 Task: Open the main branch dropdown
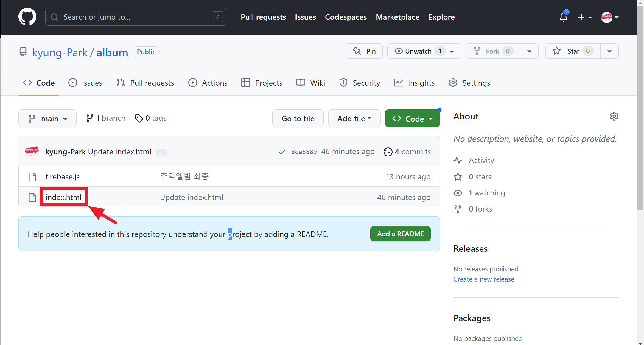click(47, 118)
